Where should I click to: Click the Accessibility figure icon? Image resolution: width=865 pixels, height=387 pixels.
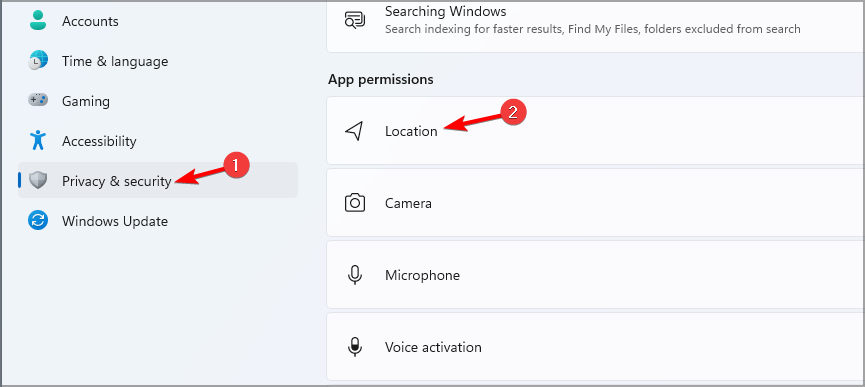tap(38, 141)
